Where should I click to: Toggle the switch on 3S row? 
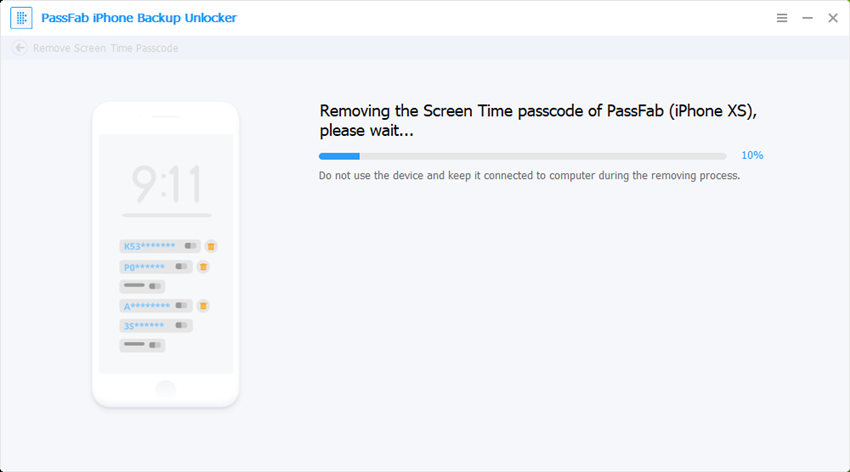181,325
